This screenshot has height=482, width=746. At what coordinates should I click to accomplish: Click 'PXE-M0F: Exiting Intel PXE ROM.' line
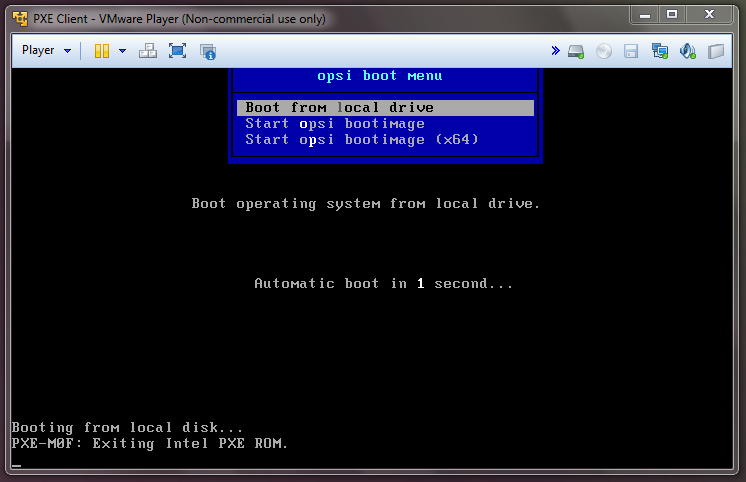(x=150, y=443)
